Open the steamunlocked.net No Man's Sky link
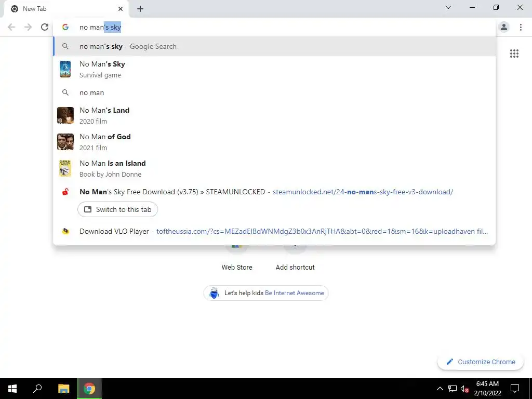The image size is (532, 399). (x=363, y=192)
